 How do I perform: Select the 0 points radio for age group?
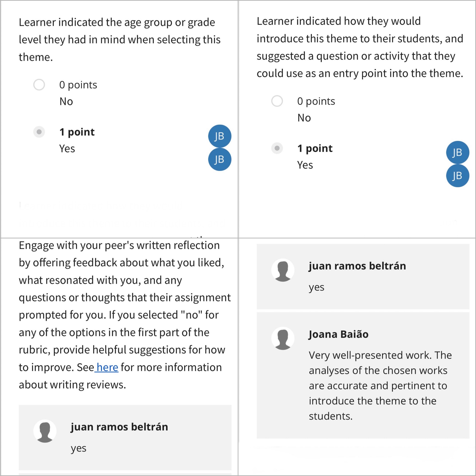(x=39, y=85)
